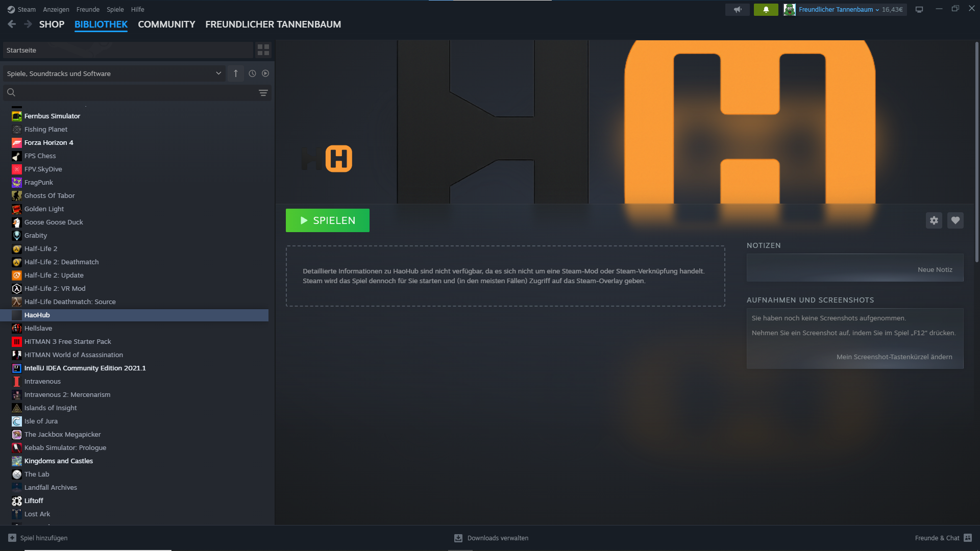Switch to the COMMUNITY tab
This screenshot has width=980, height=551.
point(166,24)
